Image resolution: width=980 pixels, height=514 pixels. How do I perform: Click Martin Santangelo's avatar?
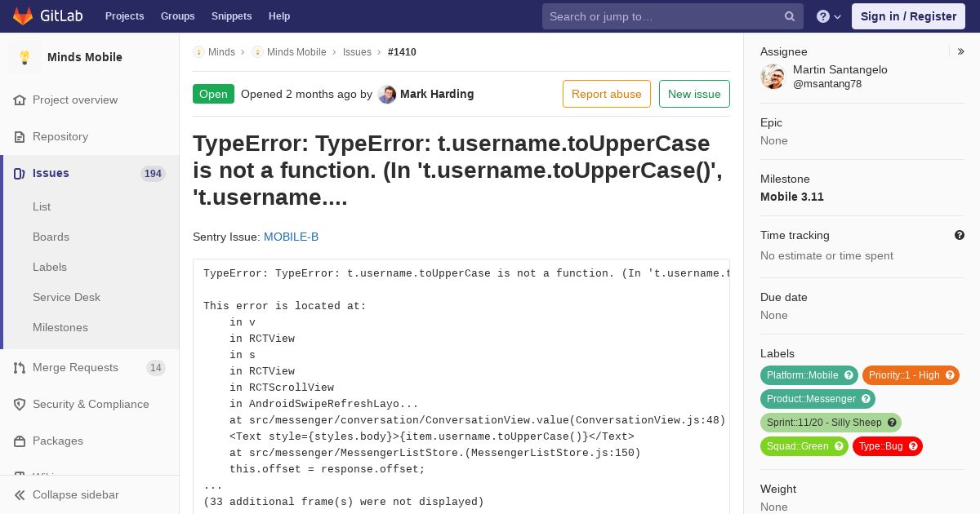pos(773,77)
